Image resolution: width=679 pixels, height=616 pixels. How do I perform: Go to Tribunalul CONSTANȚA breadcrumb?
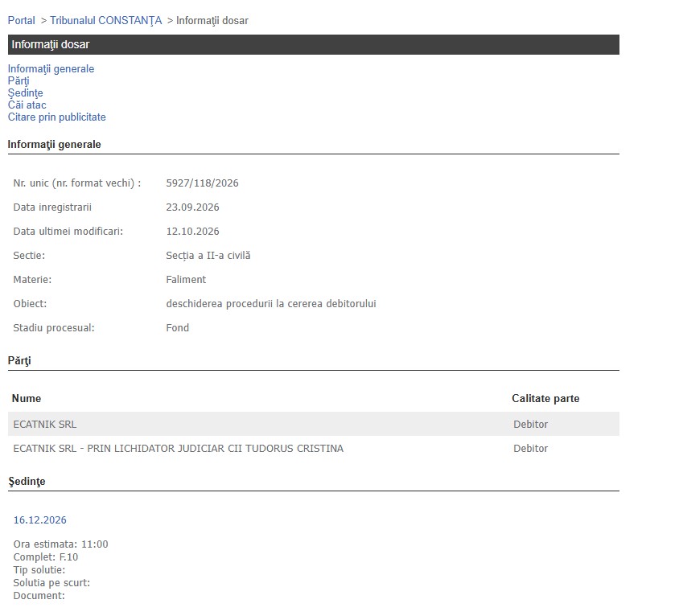pyautogui.click(x=105, y=20)
